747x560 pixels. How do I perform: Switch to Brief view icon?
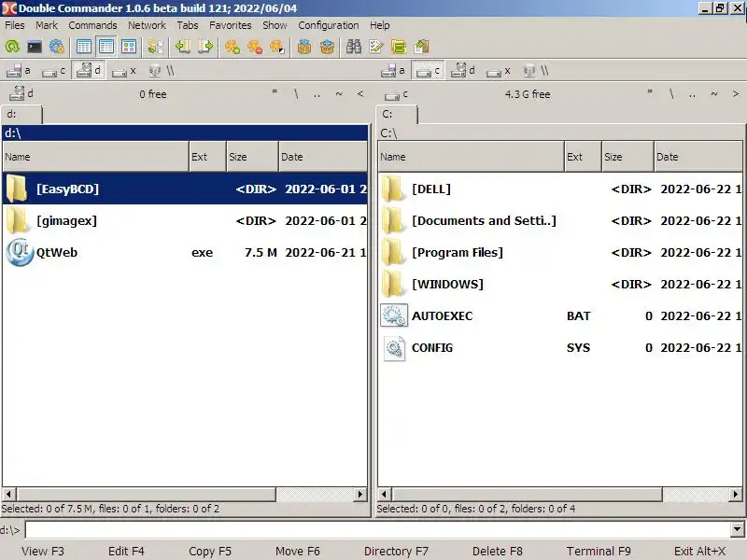(84, 47)
